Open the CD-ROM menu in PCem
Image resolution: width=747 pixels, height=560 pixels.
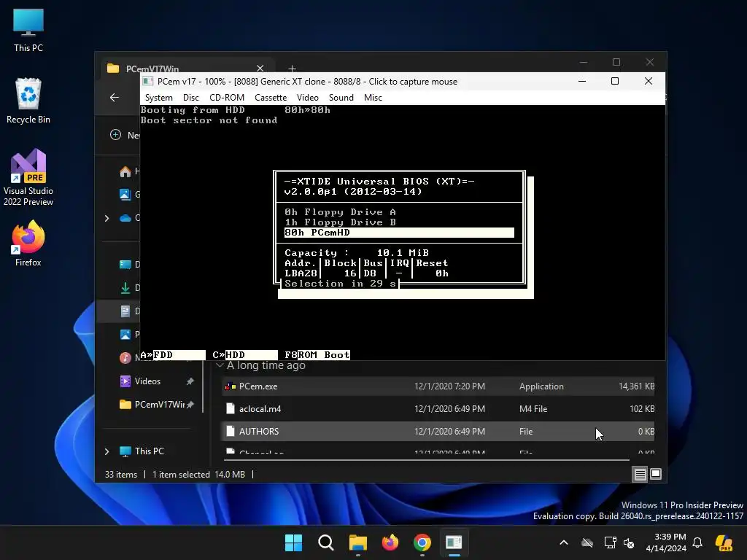[x=227, y=98]
